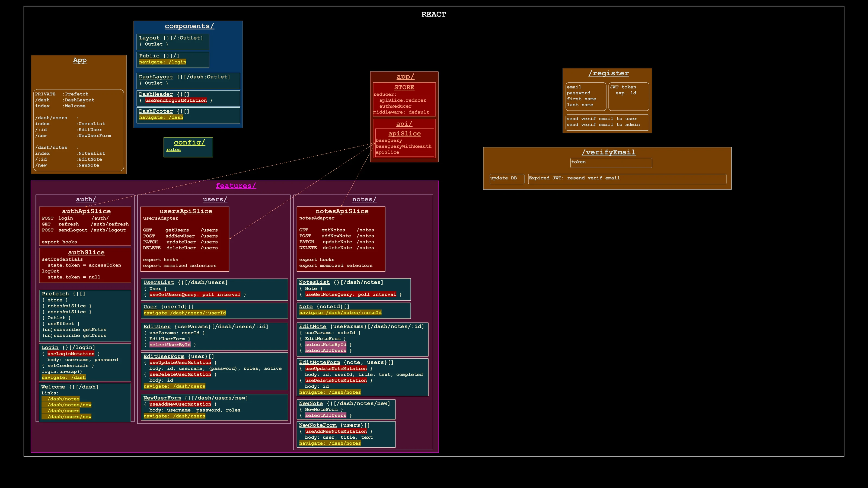The image size is (868, 488).
Task: Click the api/ heading
Action: (404, 124)
